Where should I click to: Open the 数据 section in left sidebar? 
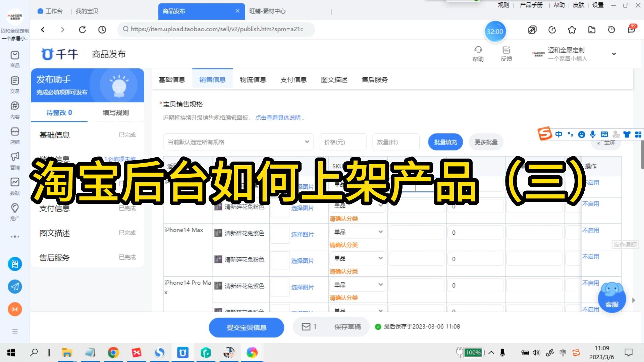[x=15, y=185]
